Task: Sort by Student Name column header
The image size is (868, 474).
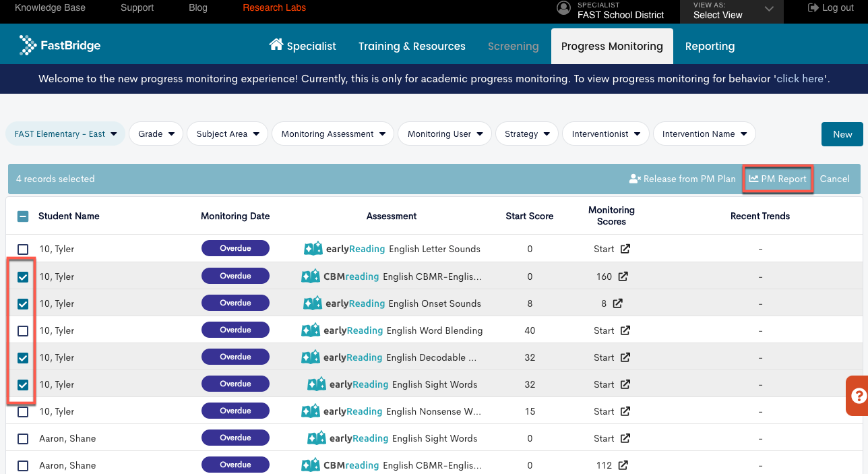Action: click(x=69, y=216)
